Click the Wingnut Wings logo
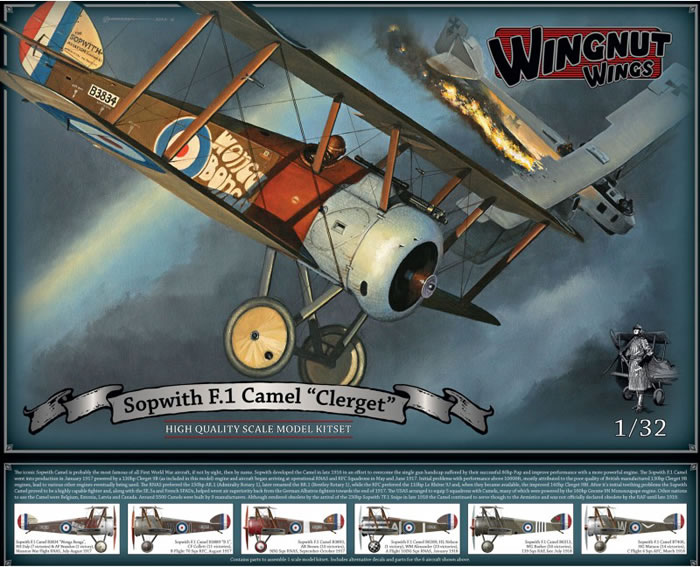The image size is (700, 567). tap(579, 55)
